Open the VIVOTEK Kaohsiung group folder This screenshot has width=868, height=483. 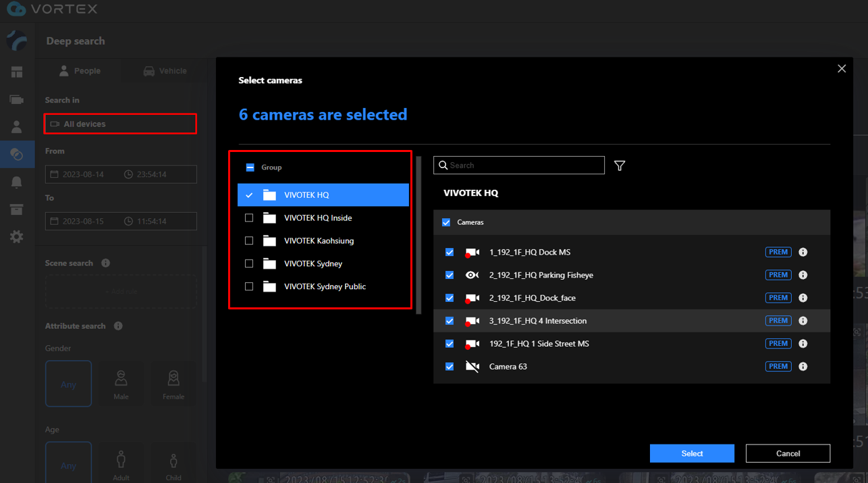click(319, 240)
